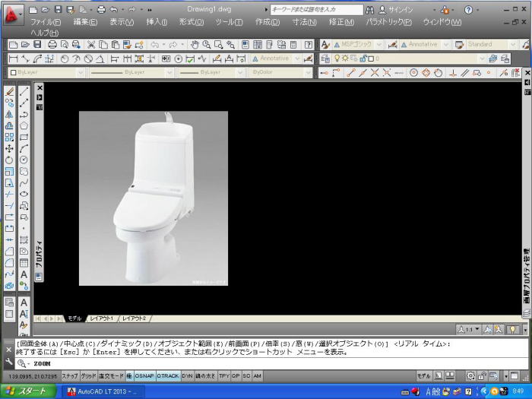Select the Chamfer tool

[9, 252]
